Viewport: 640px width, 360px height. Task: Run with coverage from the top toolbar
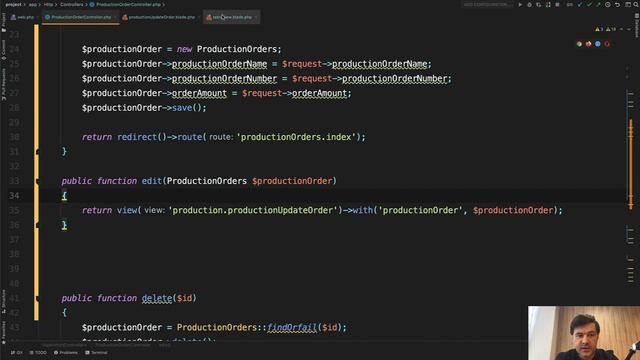[x=538, y=4]
